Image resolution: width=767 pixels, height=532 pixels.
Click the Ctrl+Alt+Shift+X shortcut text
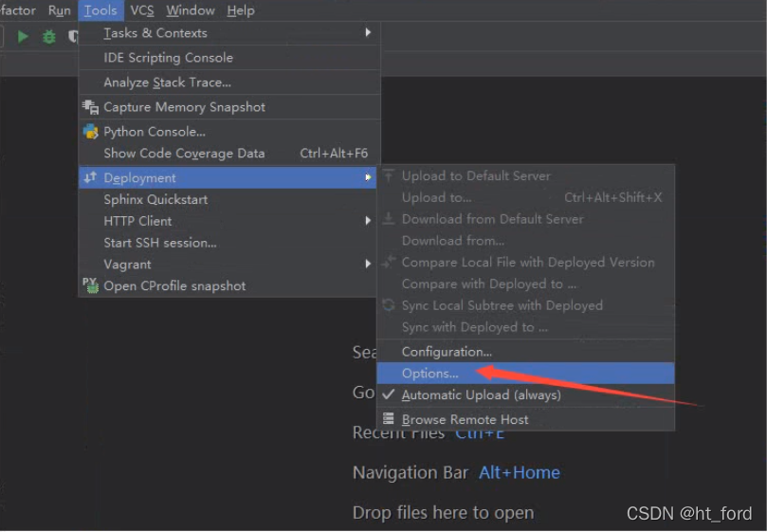(x=612, y=197)
